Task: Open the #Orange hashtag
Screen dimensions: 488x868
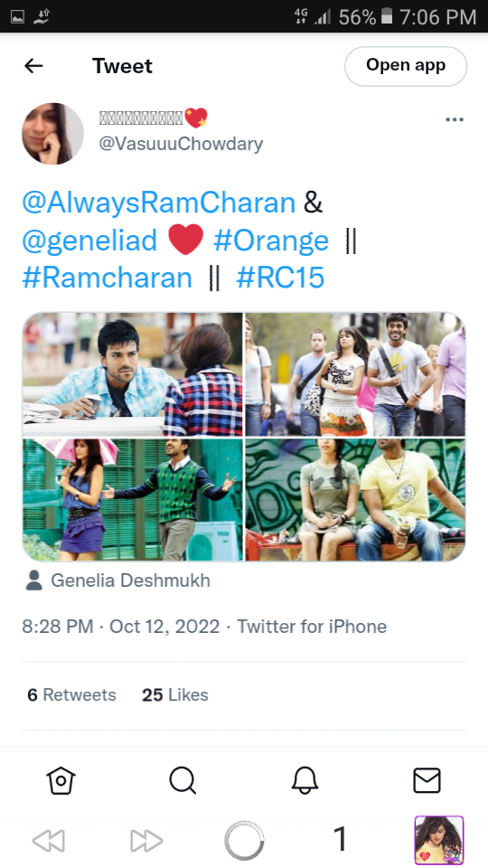Action: click(271, 241)
